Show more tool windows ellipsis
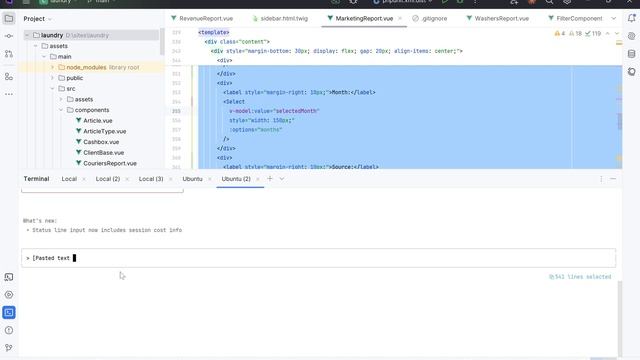 (x=9, y=94)
